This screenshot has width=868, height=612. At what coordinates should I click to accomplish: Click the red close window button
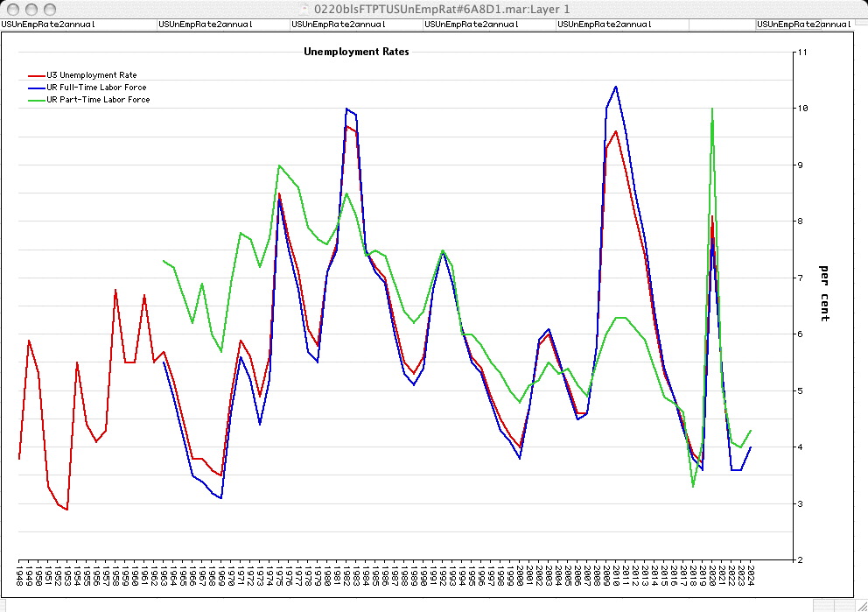pos(11,8)
